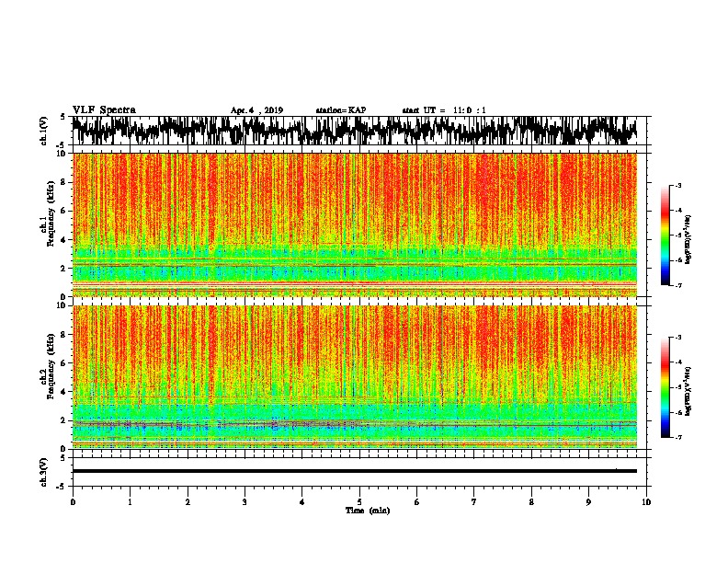
Task: Click the "Apr. 4, 2019" date label
Action: (x=256, y=110)
